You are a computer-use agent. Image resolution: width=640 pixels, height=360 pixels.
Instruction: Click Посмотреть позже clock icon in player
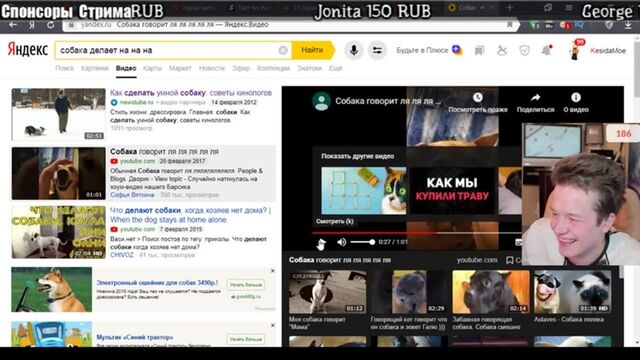coord(478,98)
